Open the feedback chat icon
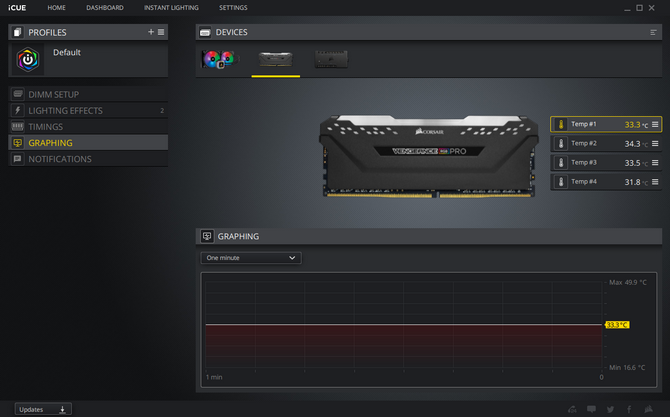The image size is (670, 417). pyautogui.click(x=591, y=409)
